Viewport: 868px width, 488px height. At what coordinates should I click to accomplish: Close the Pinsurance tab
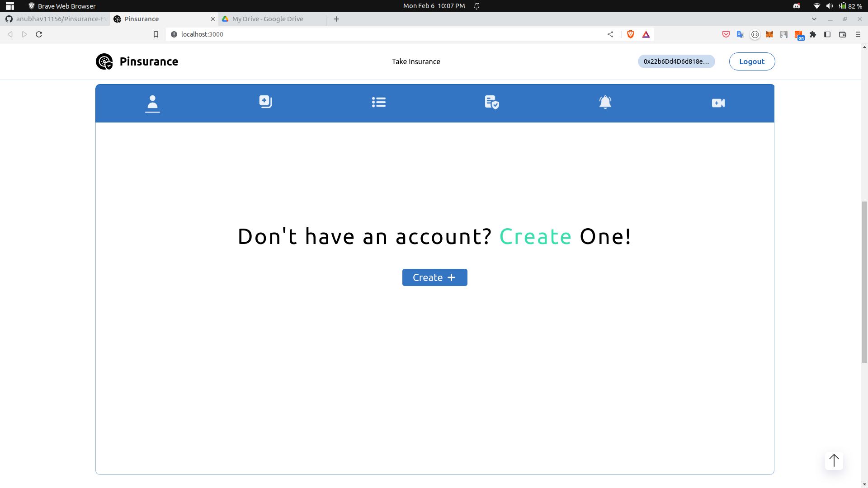coord(213,19)
